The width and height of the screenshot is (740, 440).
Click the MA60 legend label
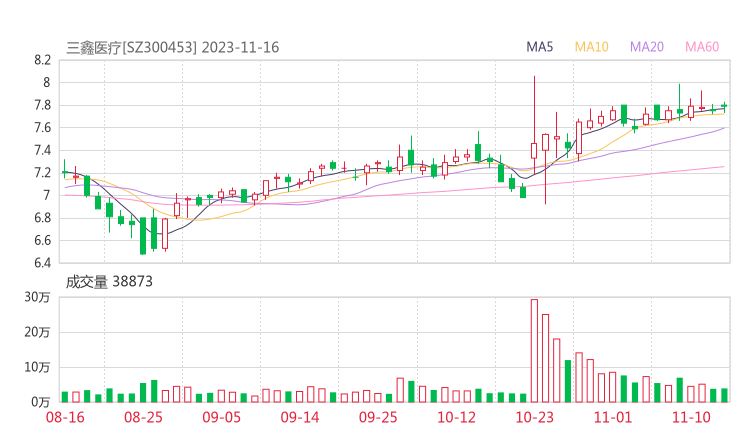(x=702, y=47)
